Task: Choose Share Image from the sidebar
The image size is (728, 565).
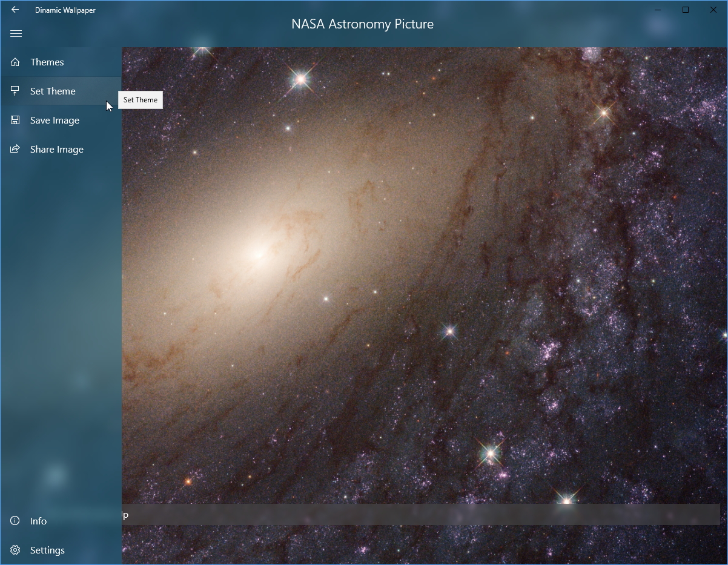Action: coord(57,149)
